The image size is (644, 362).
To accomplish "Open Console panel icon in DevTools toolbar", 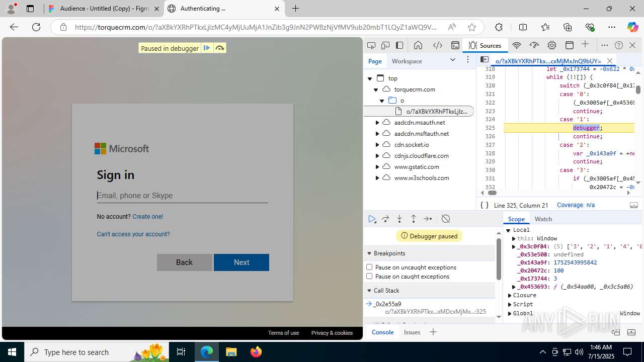I will (455, 45).
